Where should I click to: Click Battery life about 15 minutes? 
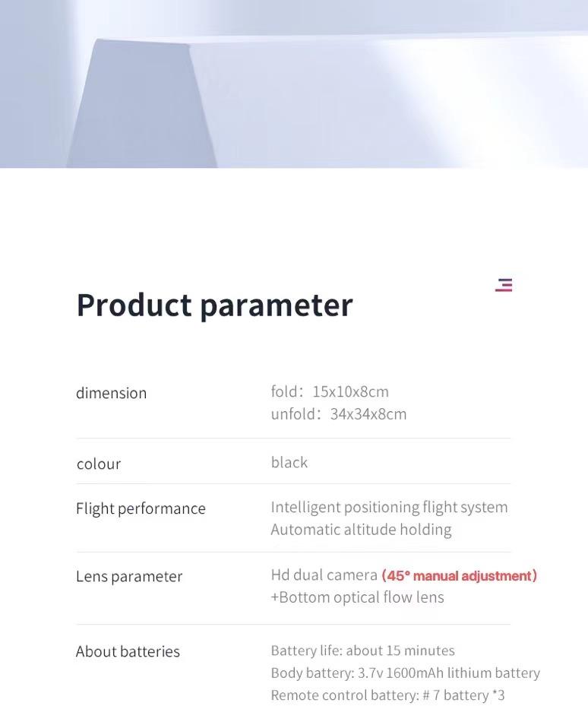coord(362,651)
